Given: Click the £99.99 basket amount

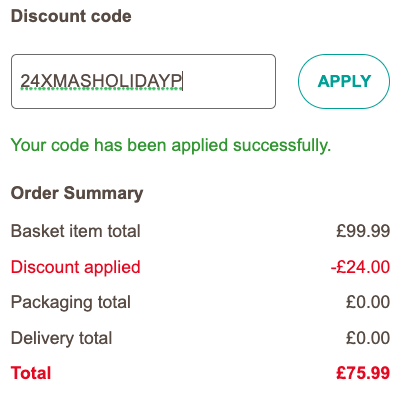Looking at the screenshot, I should tap(363, 231).
